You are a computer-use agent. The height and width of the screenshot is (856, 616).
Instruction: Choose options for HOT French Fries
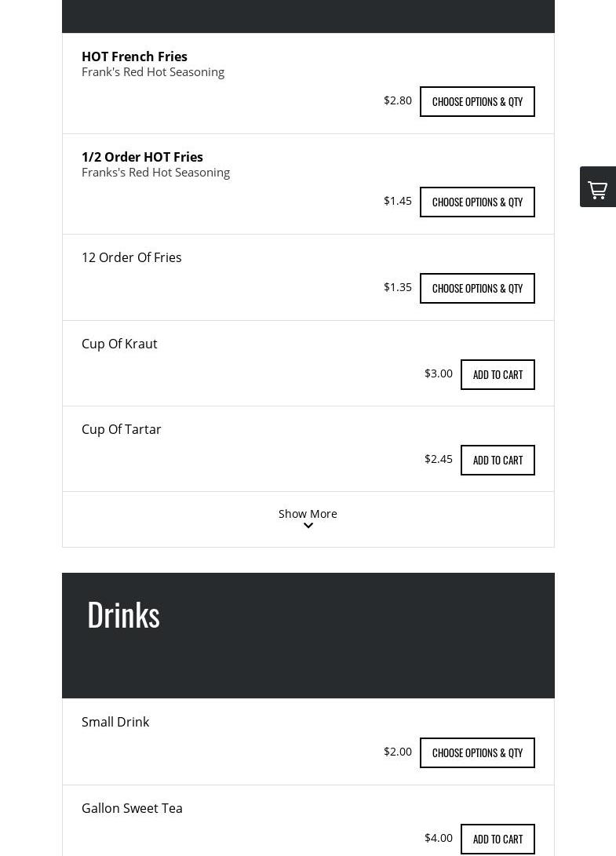click(x=477, y=101)
